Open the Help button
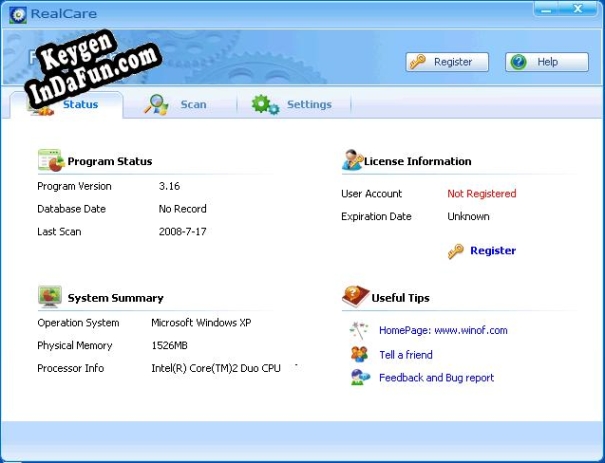 point(547,62)
